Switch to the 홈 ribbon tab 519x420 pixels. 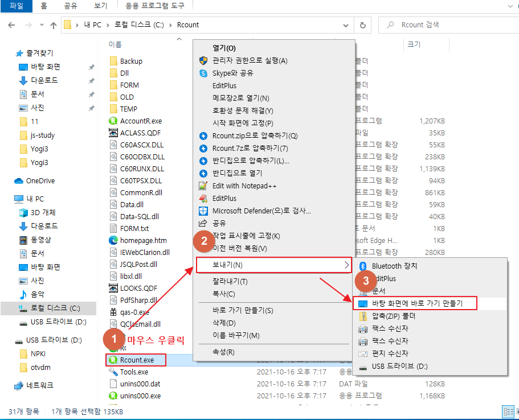tap(44, 6)
